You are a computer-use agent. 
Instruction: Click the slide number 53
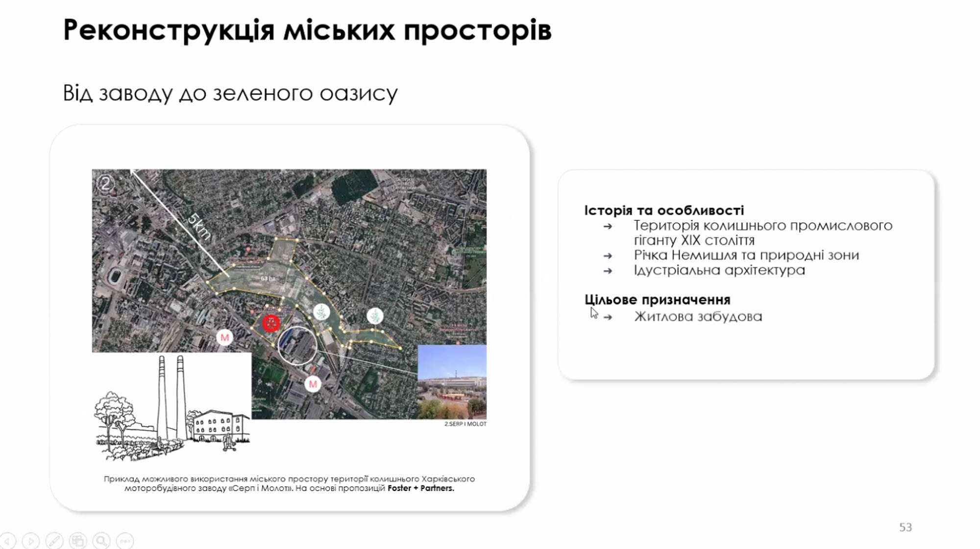pos(905,527)
